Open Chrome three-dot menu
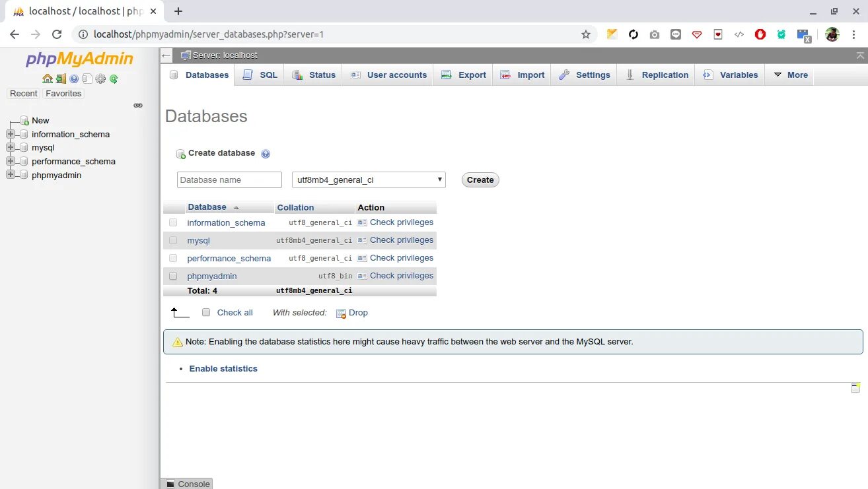Screen dimensions: 868x489 tap(854, 34)
